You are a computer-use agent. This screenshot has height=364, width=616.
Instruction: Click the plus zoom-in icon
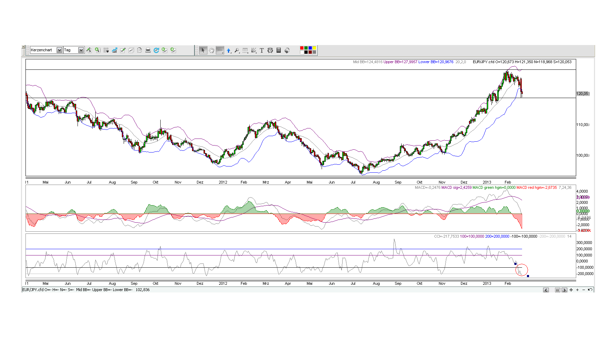[578, 290]
